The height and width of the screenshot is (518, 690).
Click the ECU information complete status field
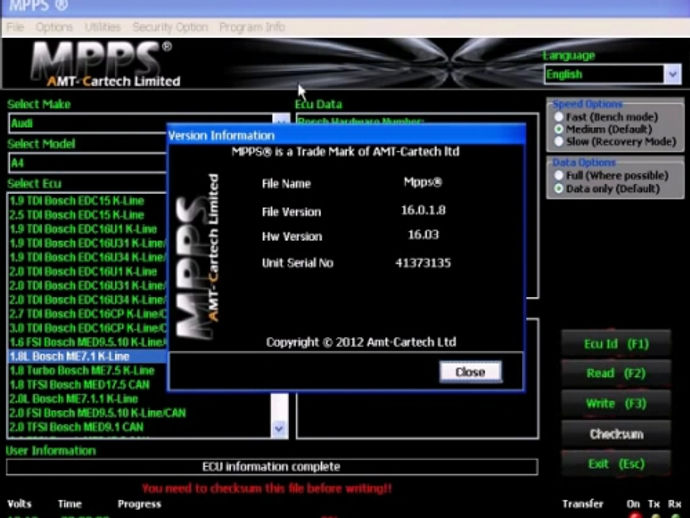click(272, 467)
